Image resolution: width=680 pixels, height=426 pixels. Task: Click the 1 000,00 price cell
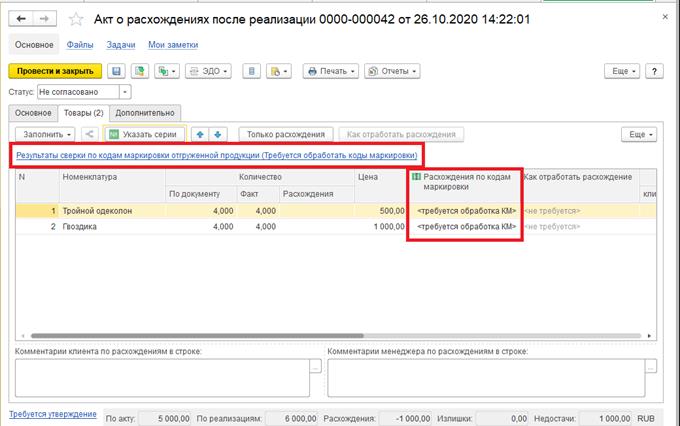(380, 226)
